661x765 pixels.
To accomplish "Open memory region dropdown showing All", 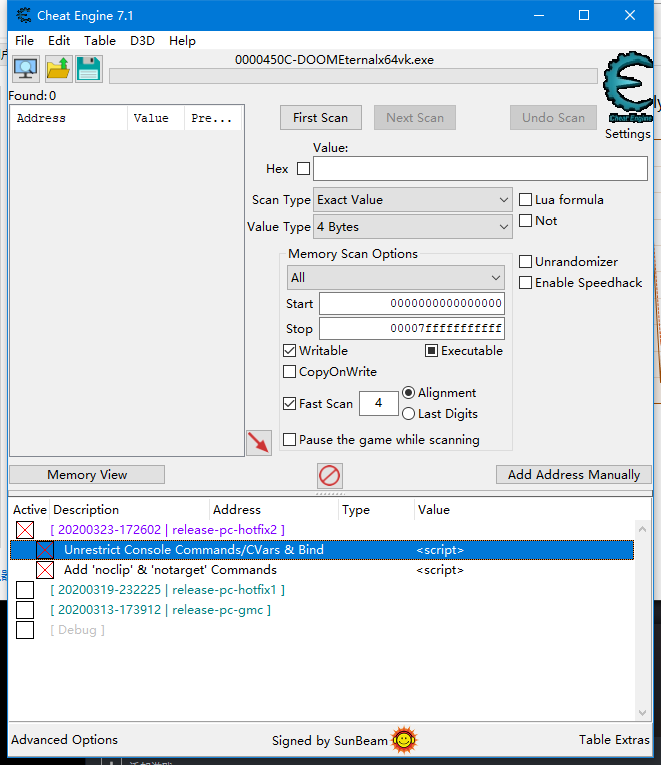I will coord(396,278).
